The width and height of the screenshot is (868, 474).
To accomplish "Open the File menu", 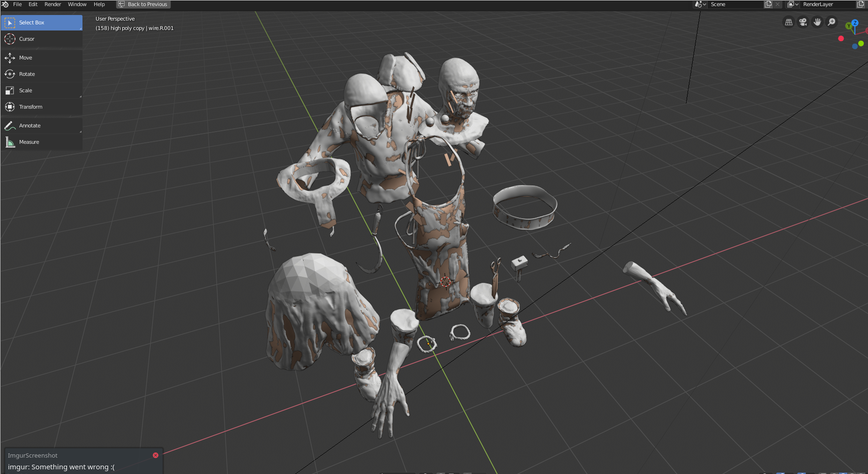I will tap(17, 4).
